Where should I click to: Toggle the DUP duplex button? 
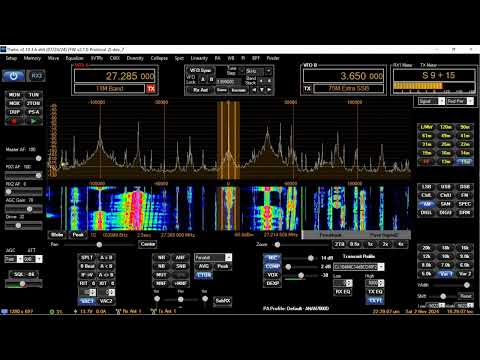click(14, 112)
